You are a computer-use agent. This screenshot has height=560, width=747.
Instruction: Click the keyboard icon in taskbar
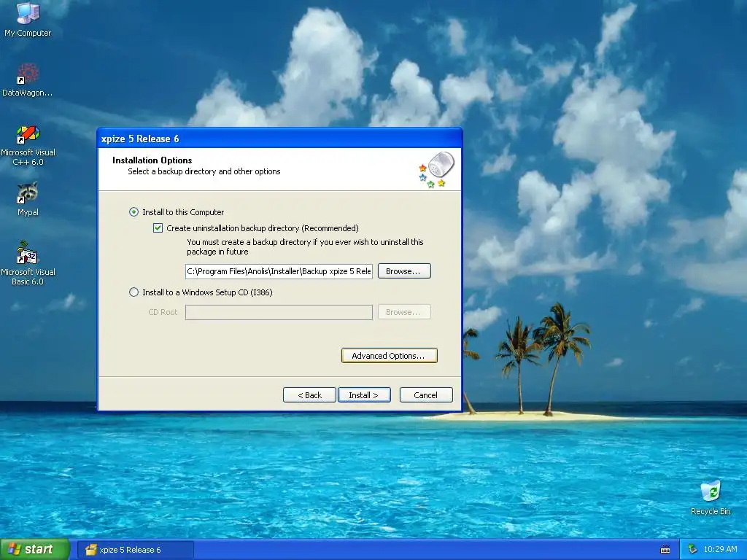tap(665, 550)
